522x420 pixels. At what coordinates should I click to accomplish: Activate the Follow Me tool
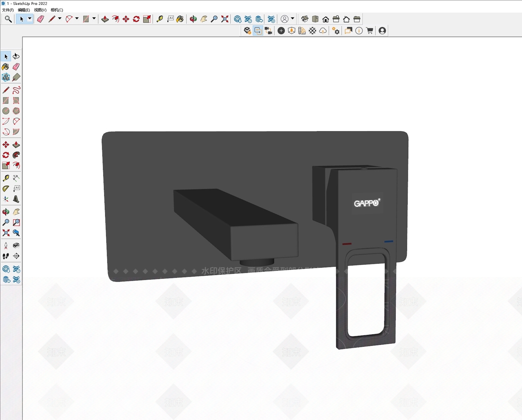click(16, 155)
